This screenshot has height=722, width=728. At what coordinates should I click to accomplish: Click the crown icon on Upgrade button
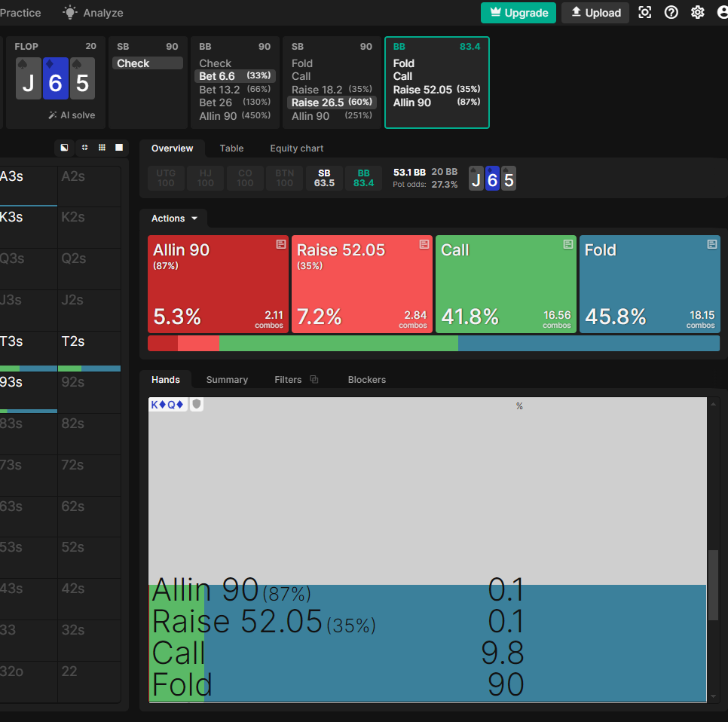[x=495, y=12]
